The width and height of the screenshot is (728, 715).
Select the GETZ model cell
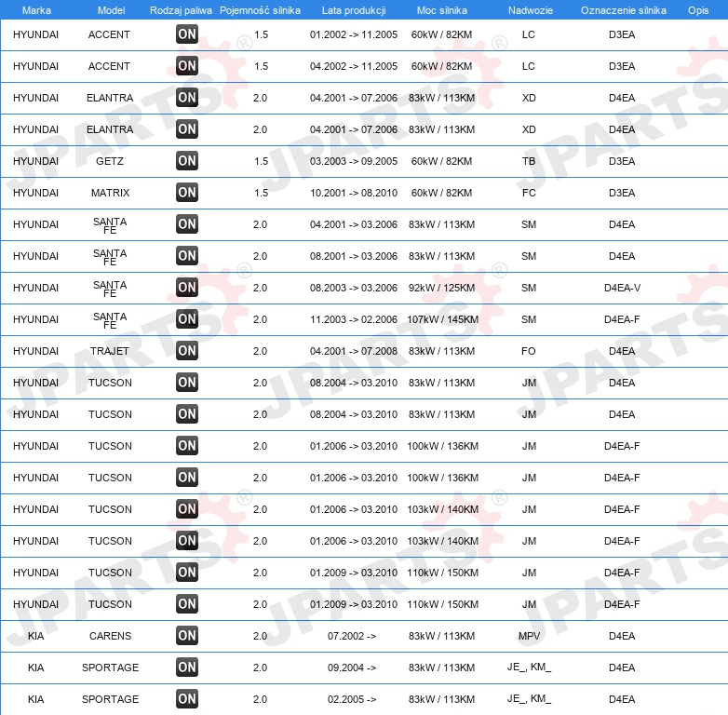point(110,161)
